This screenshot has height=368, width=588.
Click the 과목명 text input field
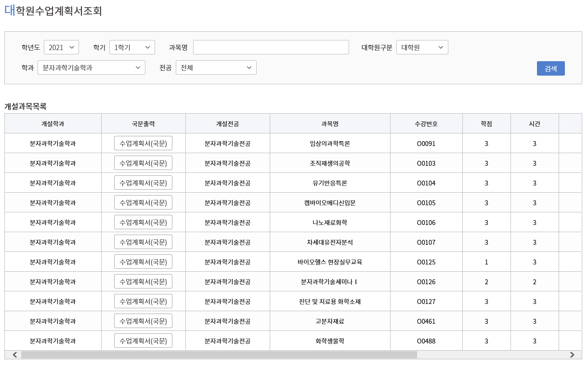tap(271, 47)
